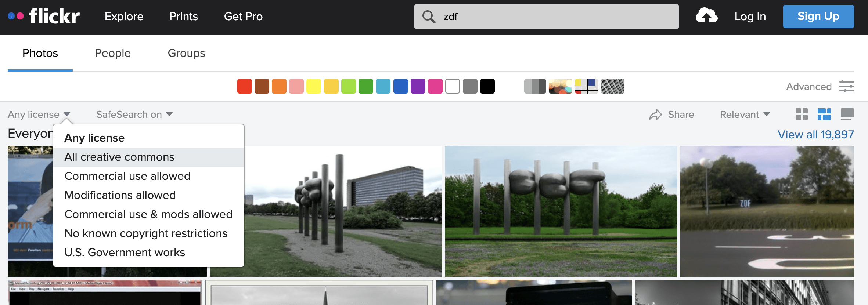868x305 pixels.
Task: Choose the shallow depth of field filter
Action: coord(560,87)
